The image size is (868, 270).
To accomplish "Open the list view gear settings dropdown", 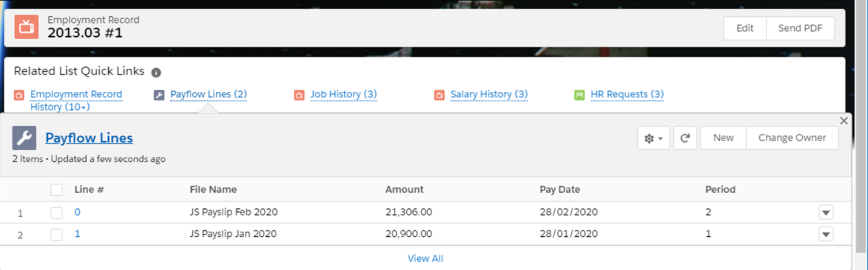I will 653,138.
